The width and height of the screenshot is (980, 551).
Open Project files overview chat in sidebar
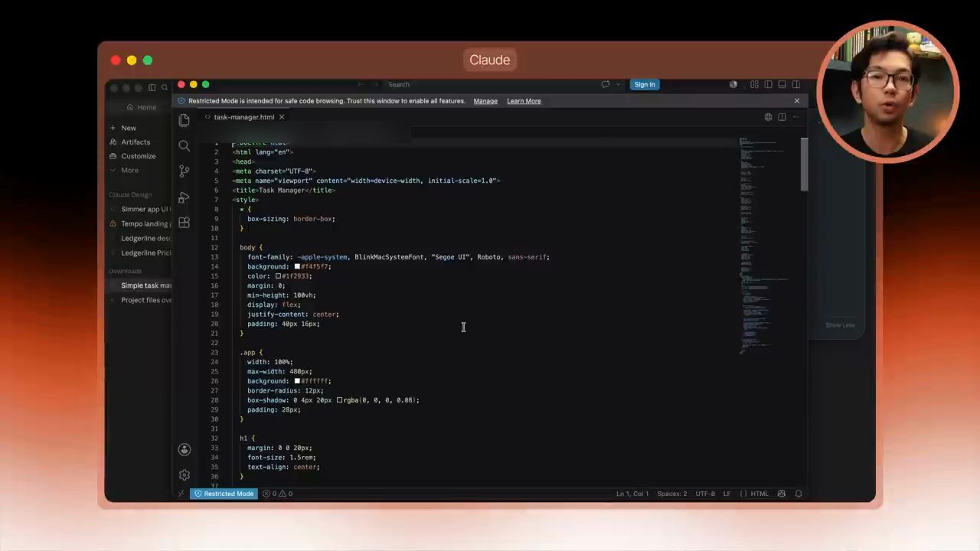(145, 300)
